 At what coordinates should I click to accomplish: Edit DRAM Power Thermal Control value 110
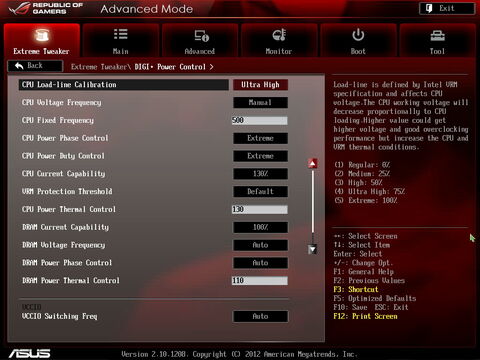pyautogui.click(x=260, y=281)
